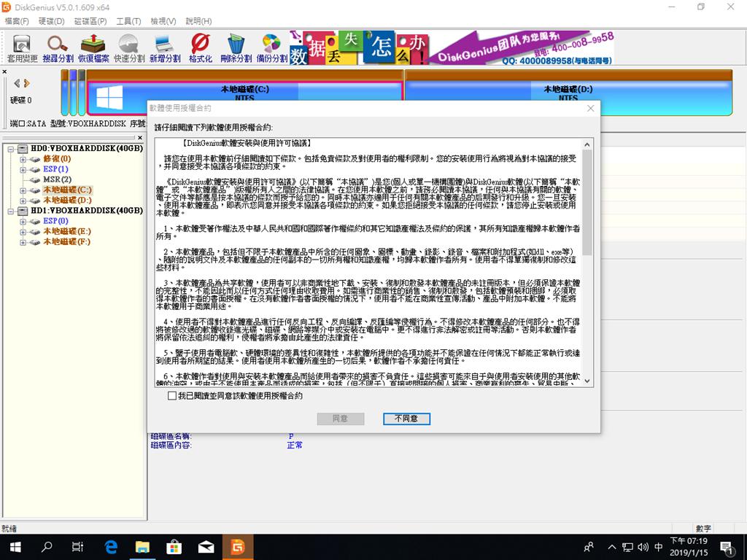Select HD0:VBOXHARDDISK(40GB) in the tree
This screenshot has height=560, width=747.
[87, 149]
